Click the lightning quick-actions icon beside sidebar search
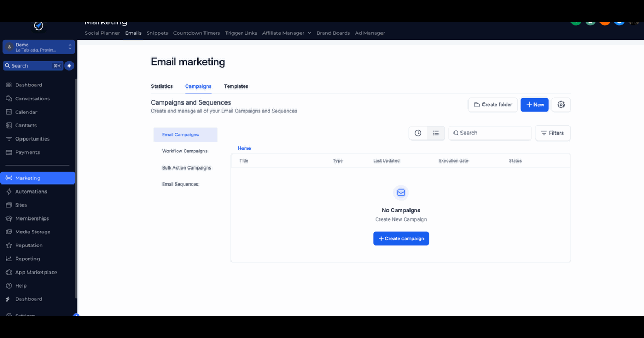This screenshot has width=644, height=338. pos(69,65)
